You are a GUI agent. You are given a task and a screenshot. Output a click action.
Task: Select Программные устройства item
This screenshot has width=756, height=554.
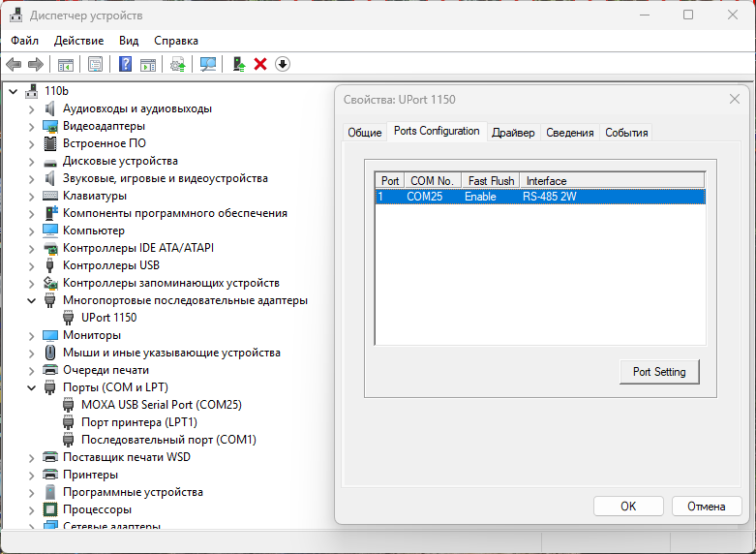pyautogui.click(x=133, y=492)
